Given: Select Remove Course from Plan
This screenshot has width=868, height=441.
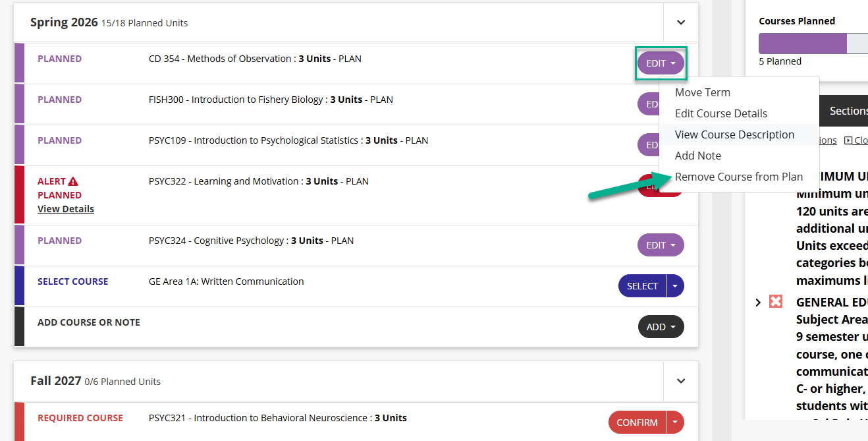Looking at the screenshot, I should (x=738, y=177).
